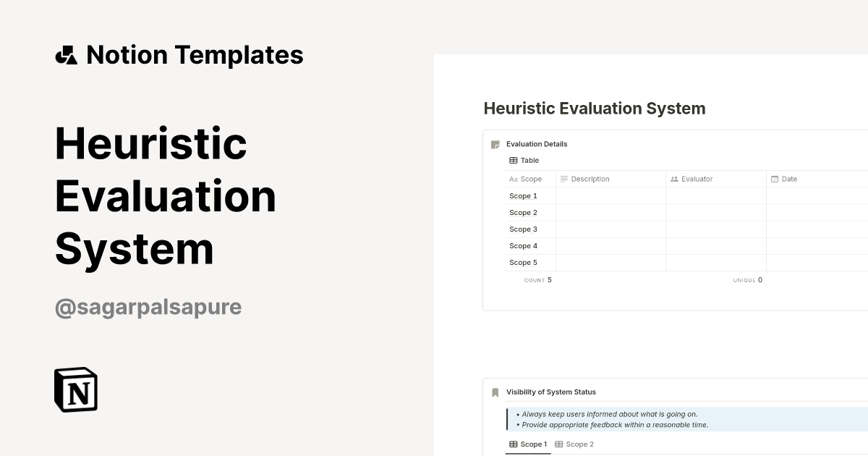
Task: Click the Date column calendar icon
Action: (x=775, y=179)
